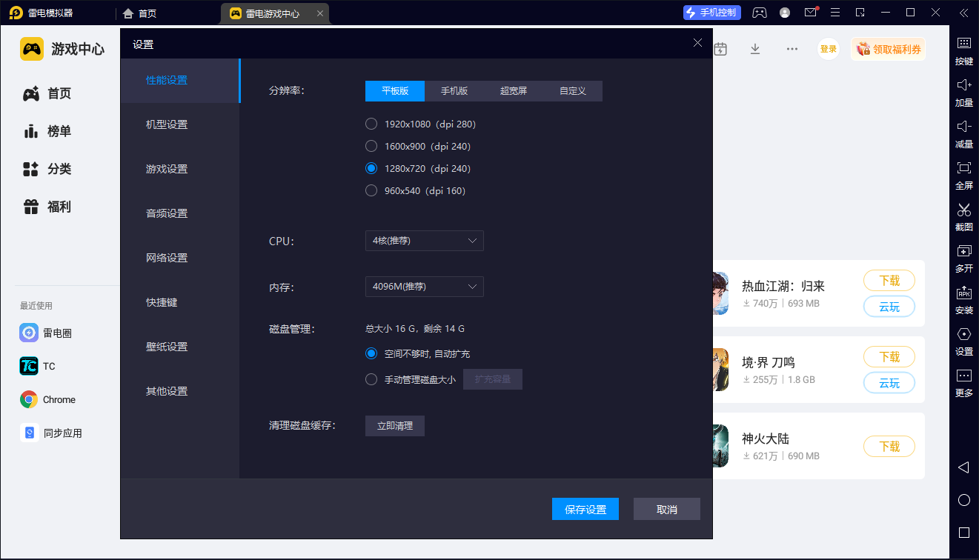Viewport: 979px width, 560px height.
Task: Open 音频设置 settings section
Action: click(180, 213)
